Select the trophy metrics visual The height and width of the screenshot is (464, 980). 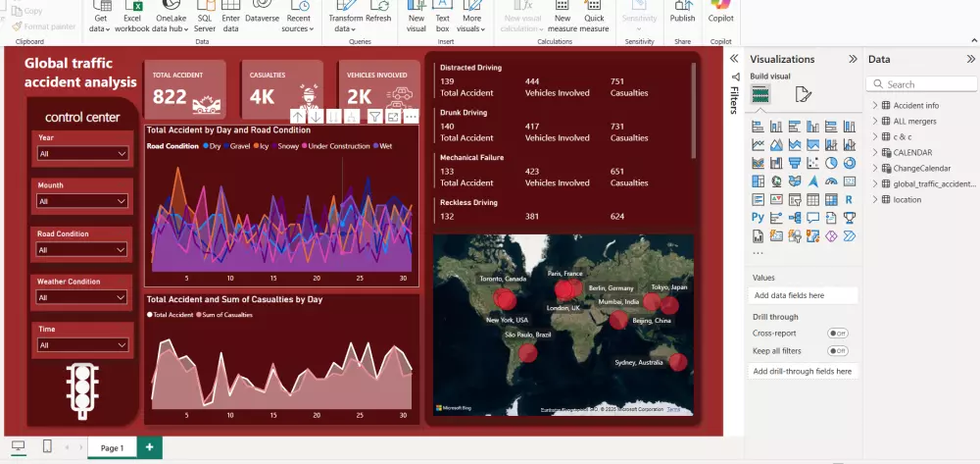[x=850, y=218]
